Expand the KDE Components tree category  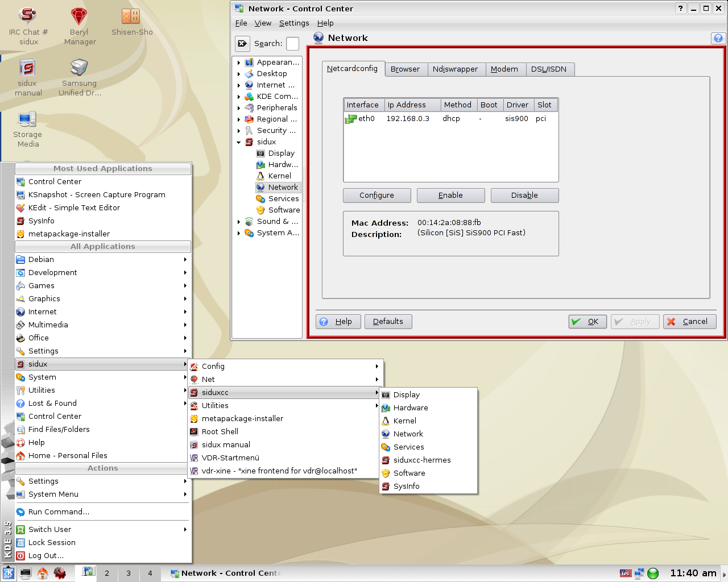pos(239,97)
